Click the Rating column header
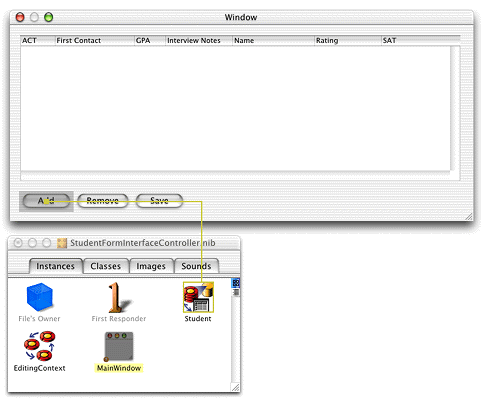The image size is (486, 404). tap(348, 41)
